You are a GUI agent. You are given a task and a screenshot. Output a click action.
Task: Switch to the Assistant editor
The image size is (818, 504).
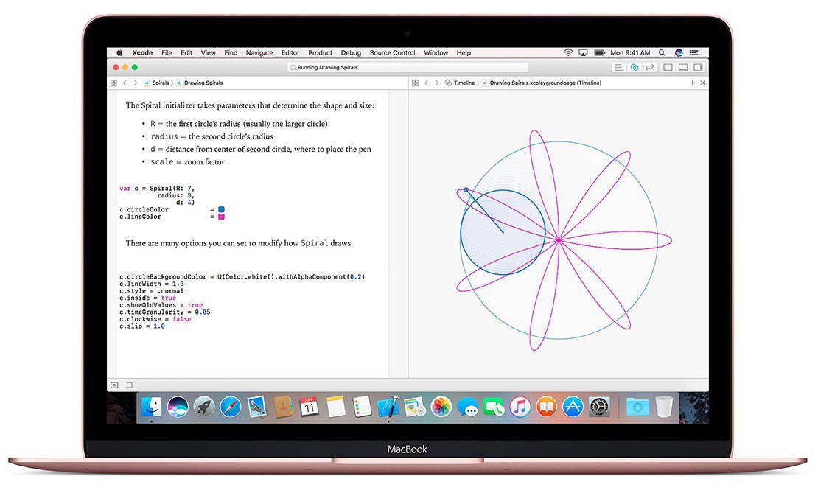coord(635,67)
